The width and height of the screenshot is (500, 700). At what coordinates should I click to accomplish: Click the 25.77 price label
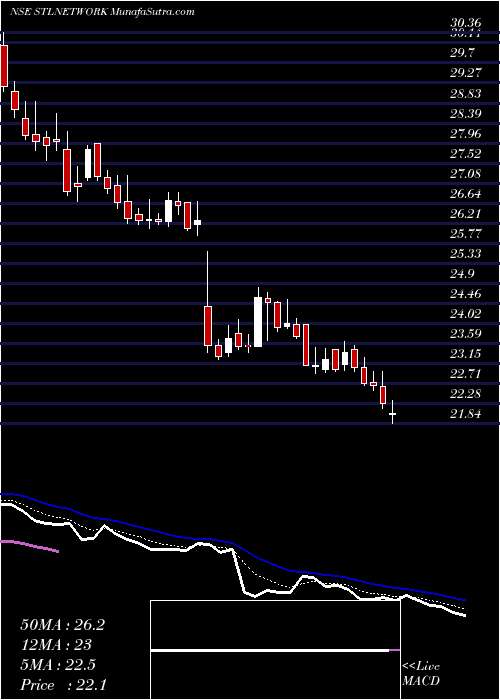(x=466, y=233)
